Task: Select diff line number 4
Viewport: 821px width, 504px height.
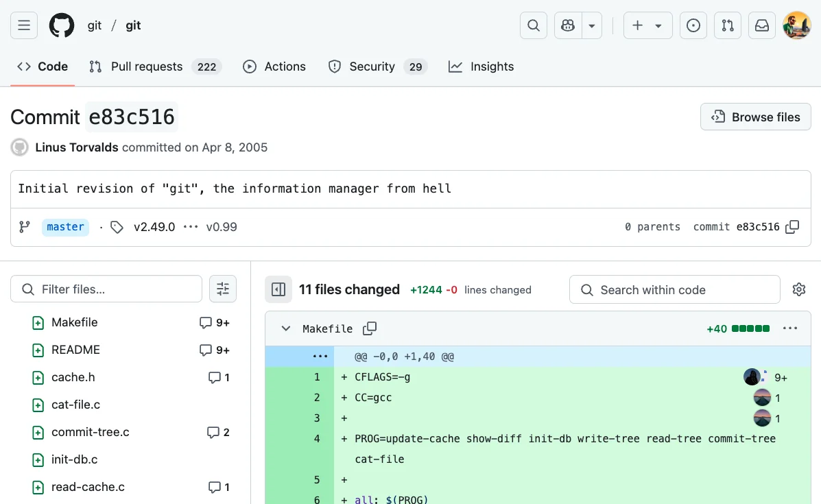Action: point(317,439)
